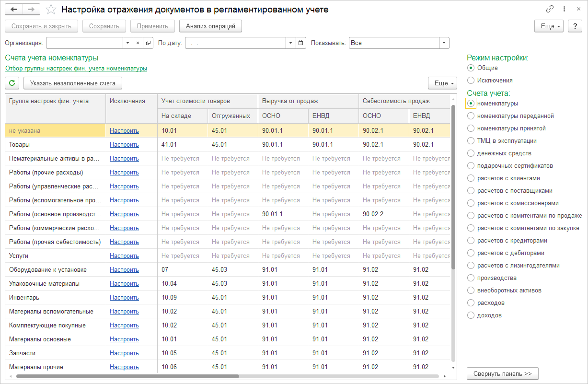Click the back navigation arrow
This screenshot has width=588, height=384.
(14, 10)
